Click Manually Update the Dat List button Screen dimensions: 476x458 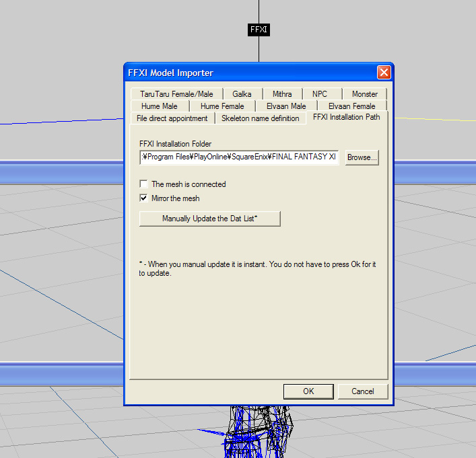pyautogui.click(x=210, y=219)
